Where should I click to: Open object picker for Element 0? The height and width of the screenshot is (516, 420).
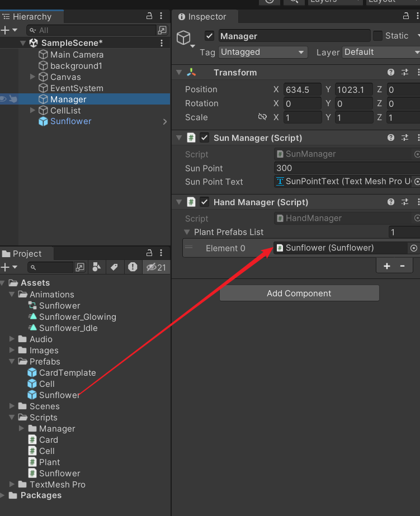tap(414, 248)
